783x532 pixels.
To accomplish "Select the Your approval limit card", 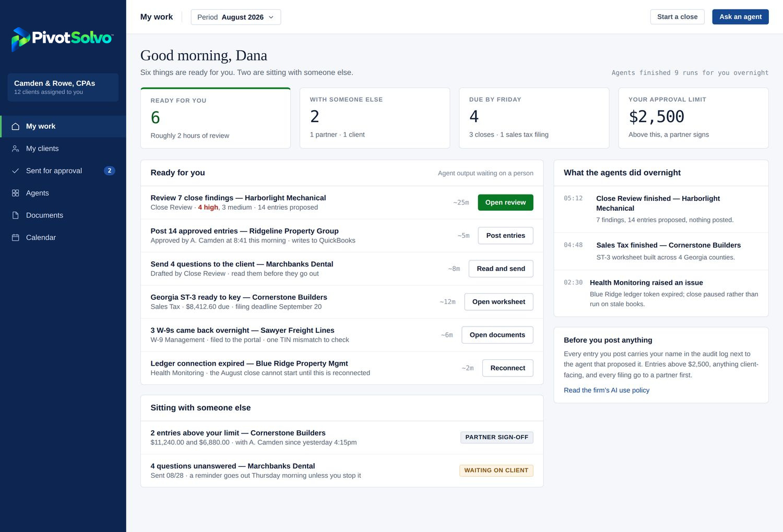I will (693, 118).
